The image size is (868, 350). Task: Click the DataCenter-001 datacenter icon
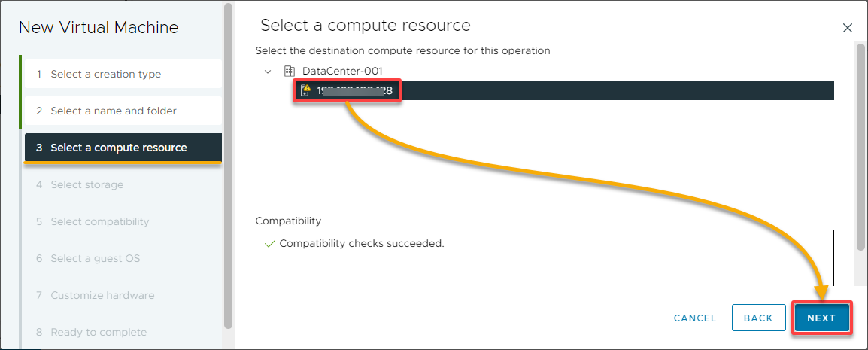coord(289,71)
